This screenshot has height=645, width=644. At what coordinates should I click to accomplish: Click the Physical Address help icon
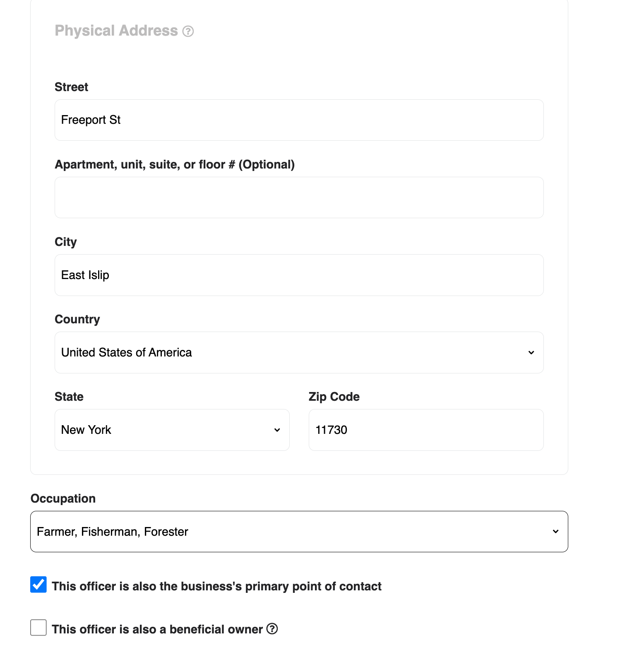tap(188, 31)
